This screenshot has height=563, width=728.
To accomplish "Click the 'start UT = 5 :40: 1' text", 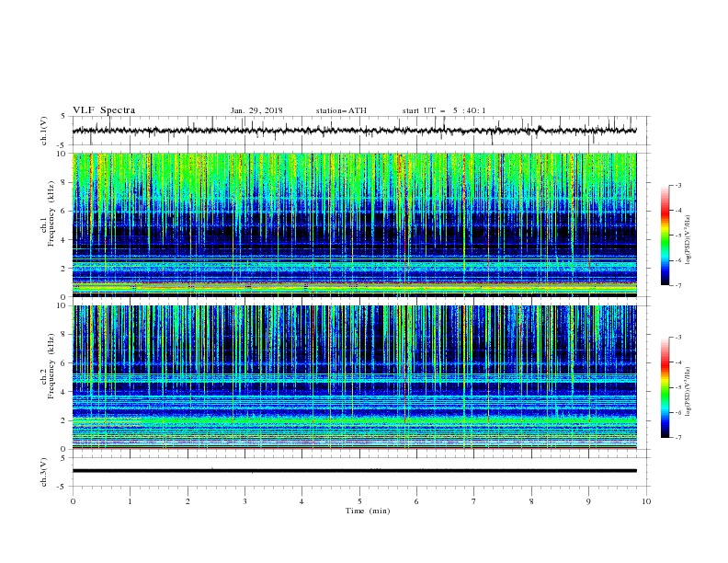I will [444, 110].
